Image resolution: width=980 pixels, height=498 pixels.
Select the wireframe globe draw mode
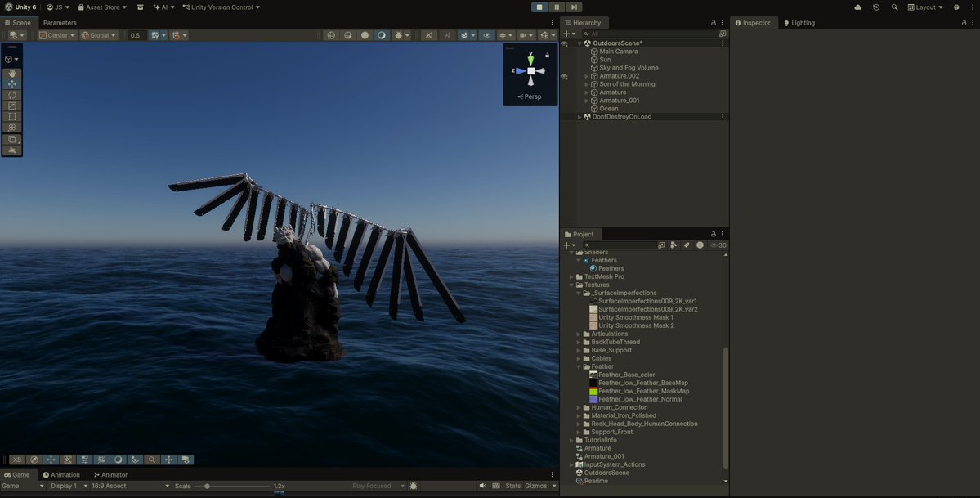click(x=331, y=35)
